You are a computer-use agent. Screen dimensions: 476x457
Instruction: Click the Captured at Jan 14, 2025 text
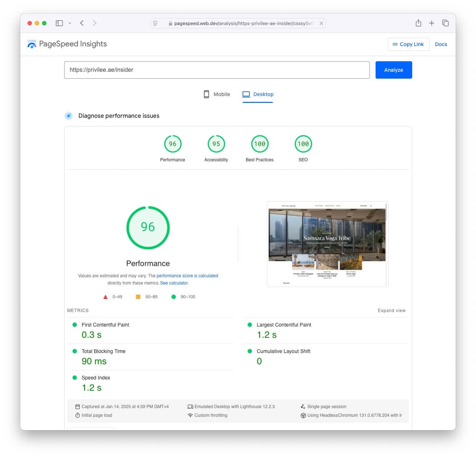(125, 407)
